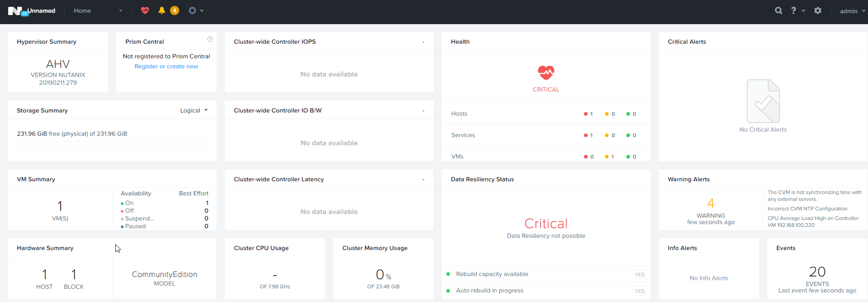Open the Hosts health row
The width and height of the screenshot is (868, 302).
tap(460, 114)
